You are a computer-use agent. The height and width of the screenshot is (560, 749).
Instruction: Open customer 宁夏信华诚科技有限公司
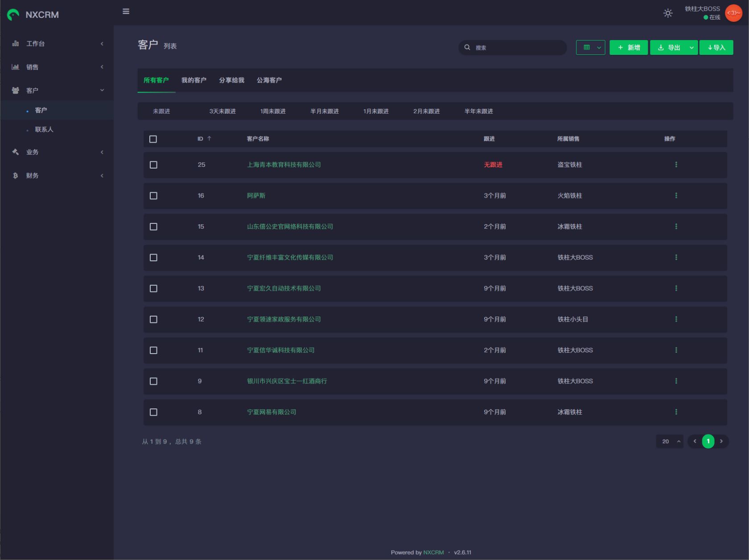coord(281,350)
